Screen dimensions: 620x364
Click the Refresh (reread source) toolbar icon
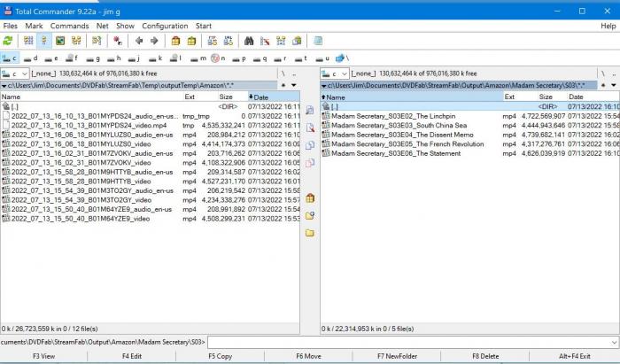8,41
